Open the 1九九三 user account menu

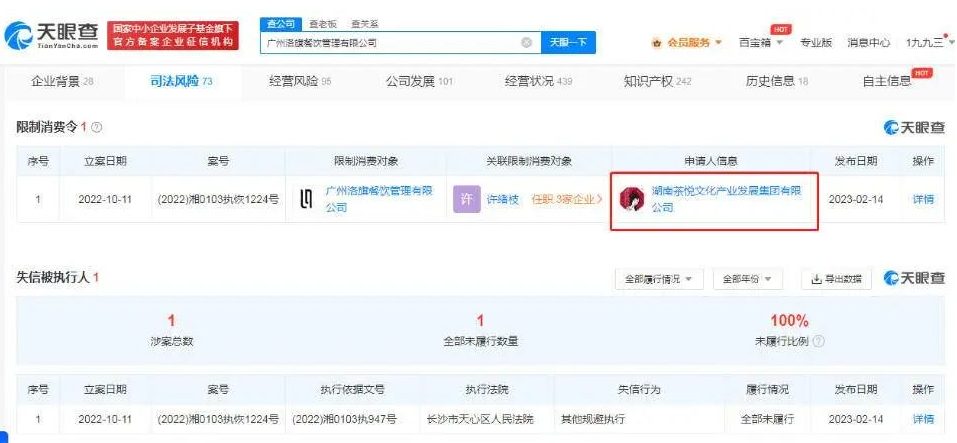point(930,43)
